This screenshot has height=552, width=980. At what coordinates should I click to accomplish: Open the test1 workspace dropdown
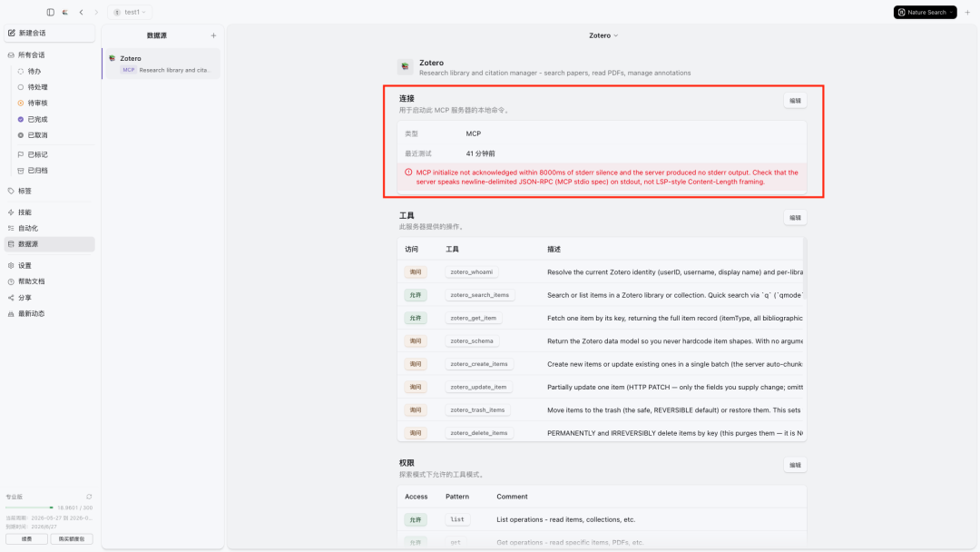click(130, 12)
